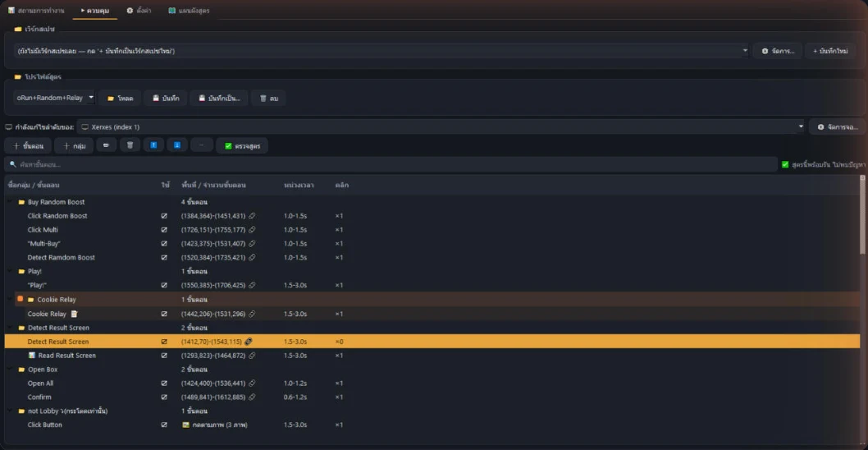Collapse the not Lobby group
Image resolution: width=868 pixels, height=450 pixels.
tap(9, 411)
